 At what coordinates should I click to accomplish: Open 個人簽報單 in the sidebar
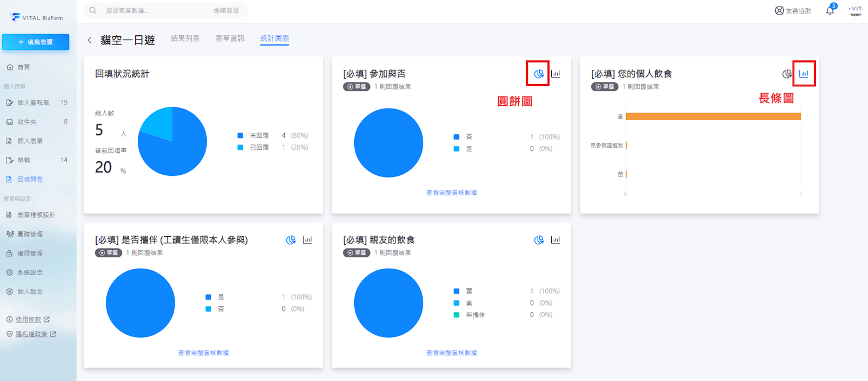click(x=33, y=103)
